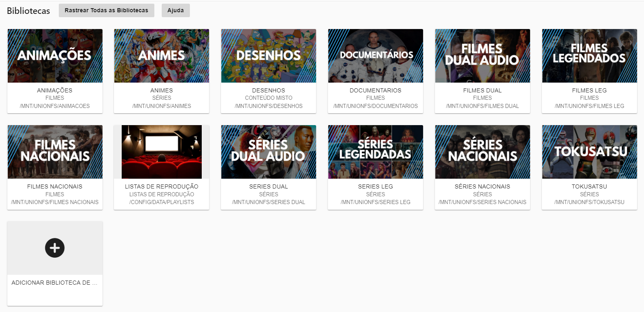Viewport: 644px width, 312px height.
Task: Click the /MNT/UNIONFS/DOCUMENTARIOS path text
Action: click(x=376, y=106)
